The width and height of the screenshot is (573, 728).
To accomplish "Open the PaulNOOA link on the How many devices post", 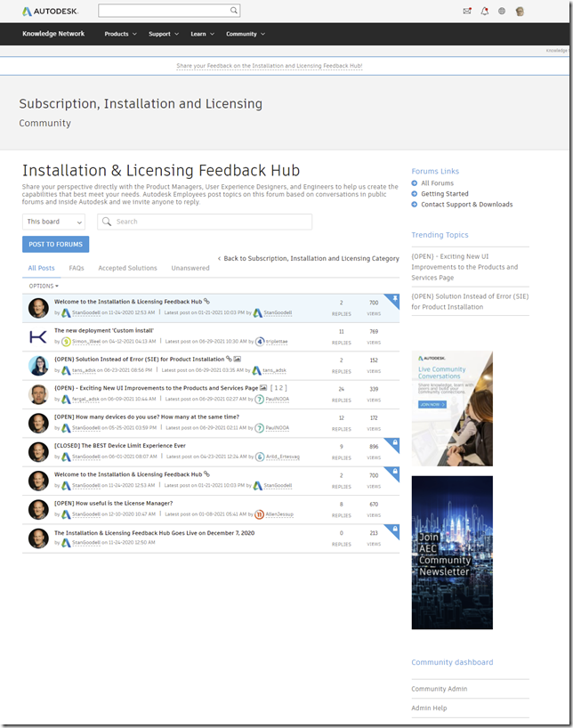I will 278,427.
